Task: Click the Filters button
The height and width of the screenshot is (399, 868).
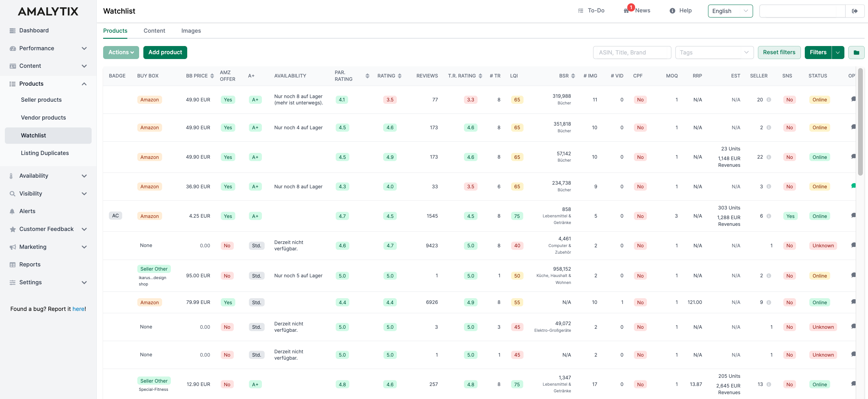Action: click(818, 52)
